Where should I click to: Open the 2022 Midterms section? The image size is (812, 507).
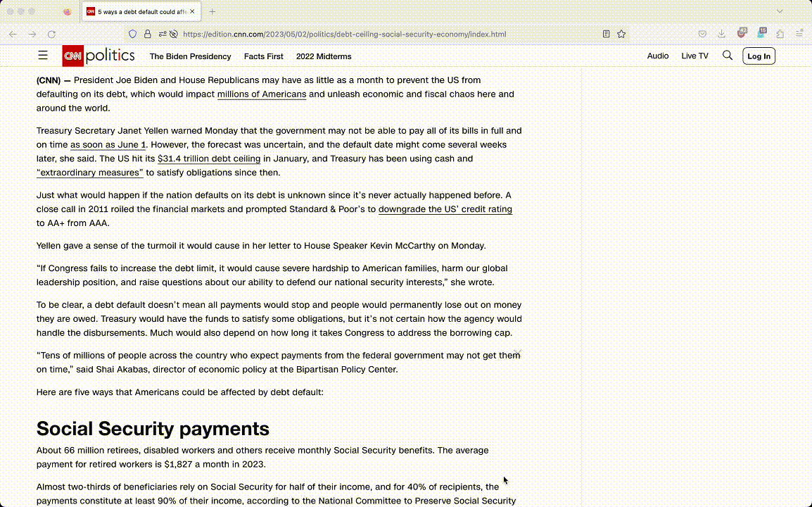pyautogui.click(x=324, y=56)
